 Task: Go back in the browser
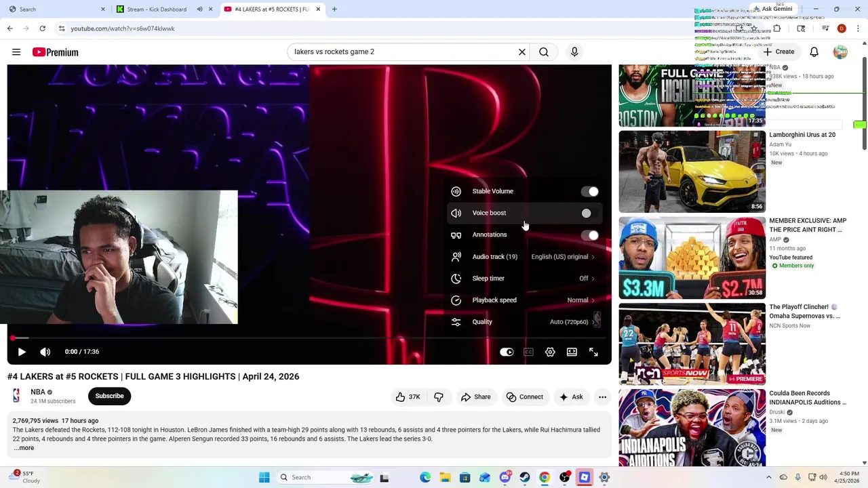9,28
